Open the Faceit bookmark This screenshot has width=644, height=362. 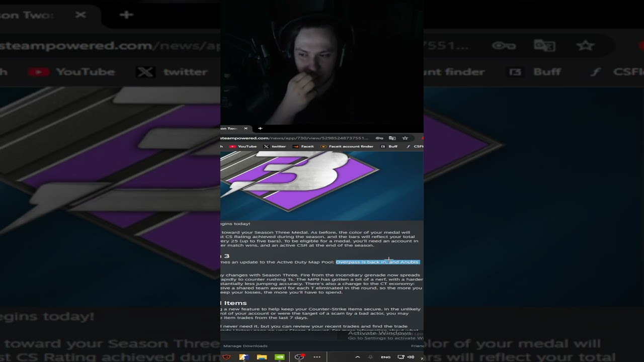[x=303, y=146]
